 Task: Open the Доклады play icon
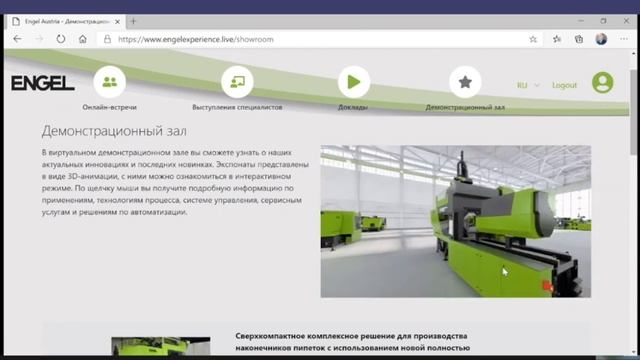pyautogui.click(x=354, y=82)
